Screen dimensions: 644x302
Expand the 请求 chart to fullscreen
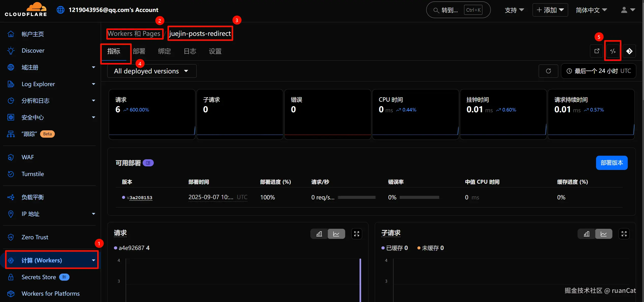(x=357, y=234)
